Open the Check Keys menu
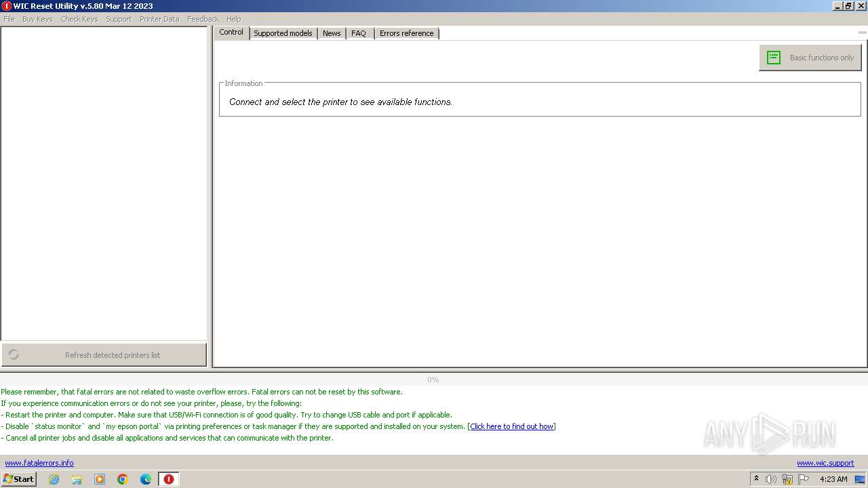This screenshot has height=488, width=868. tap(79, 19)
